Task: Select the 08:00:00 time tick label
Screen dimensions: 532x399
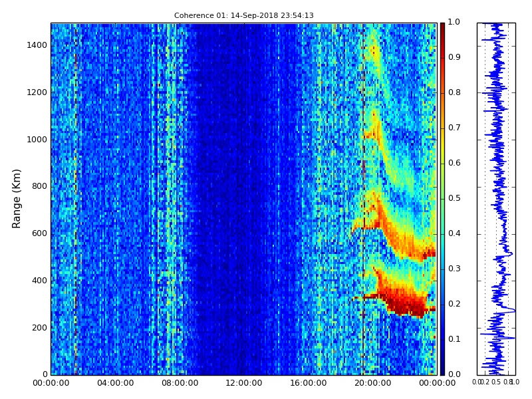Action: (180, 383)
